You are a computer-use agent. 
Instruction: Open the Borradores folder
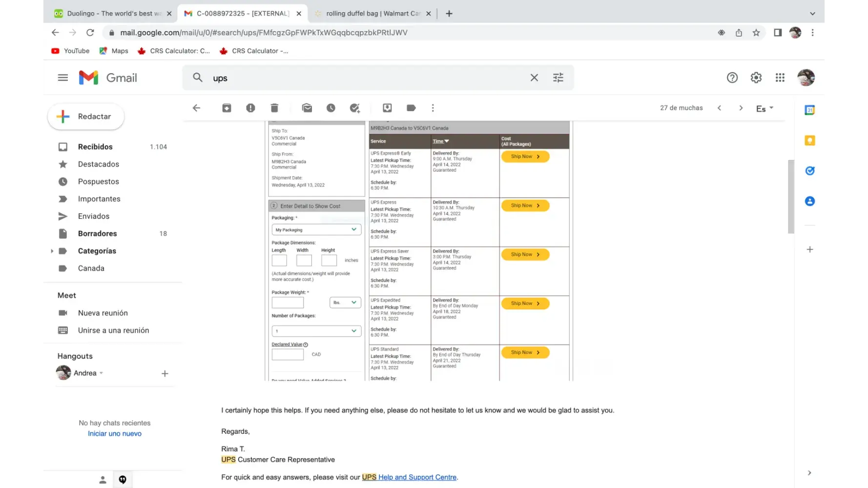[x=97, y=234]
